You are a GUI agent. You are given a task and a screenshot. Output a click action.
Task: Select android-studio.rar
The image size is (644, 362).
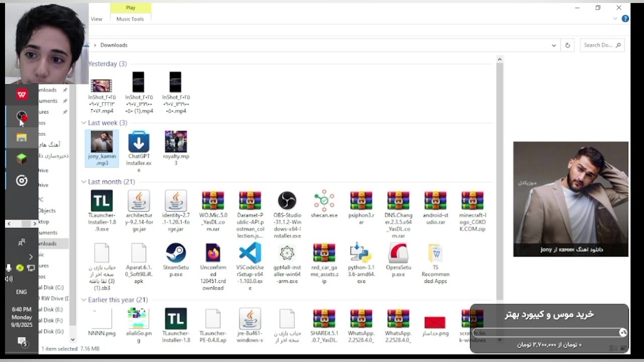[435, 207]
